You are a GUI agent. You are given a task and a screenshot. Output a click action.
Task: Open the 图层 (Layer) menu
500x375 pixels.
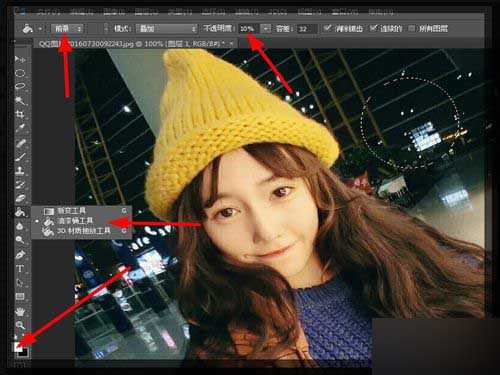[x=147, y=12]
